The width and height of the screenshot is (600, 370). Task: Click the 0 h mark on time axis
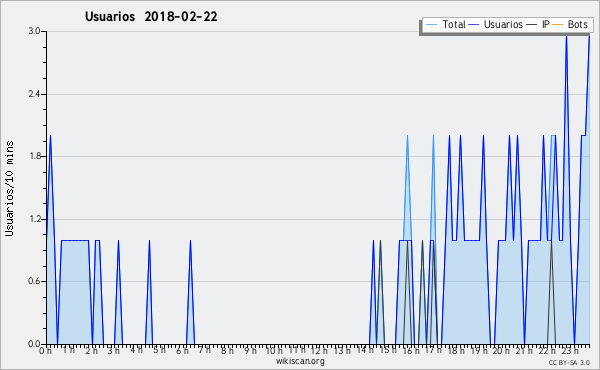tap(45, 351)
